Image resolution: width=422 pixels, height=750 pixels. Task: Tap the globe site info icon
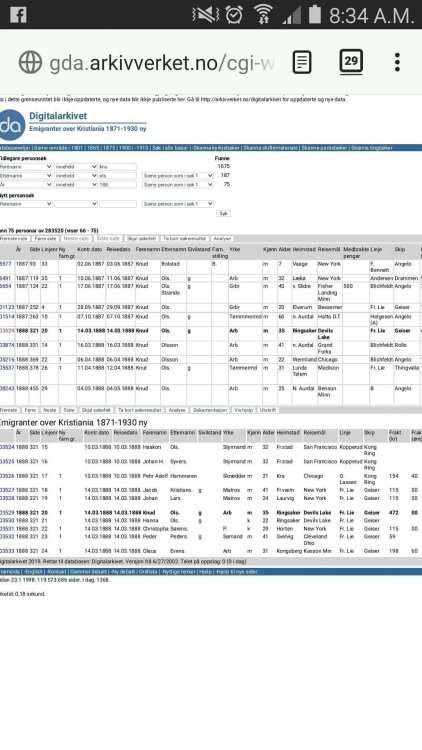(x=30, y=62)
